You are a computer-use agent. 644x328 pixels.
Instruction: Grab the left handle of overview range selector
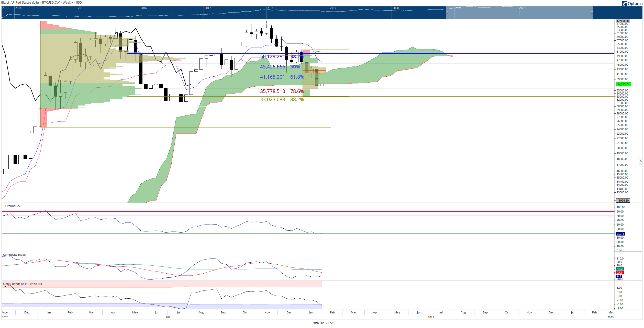447,13
